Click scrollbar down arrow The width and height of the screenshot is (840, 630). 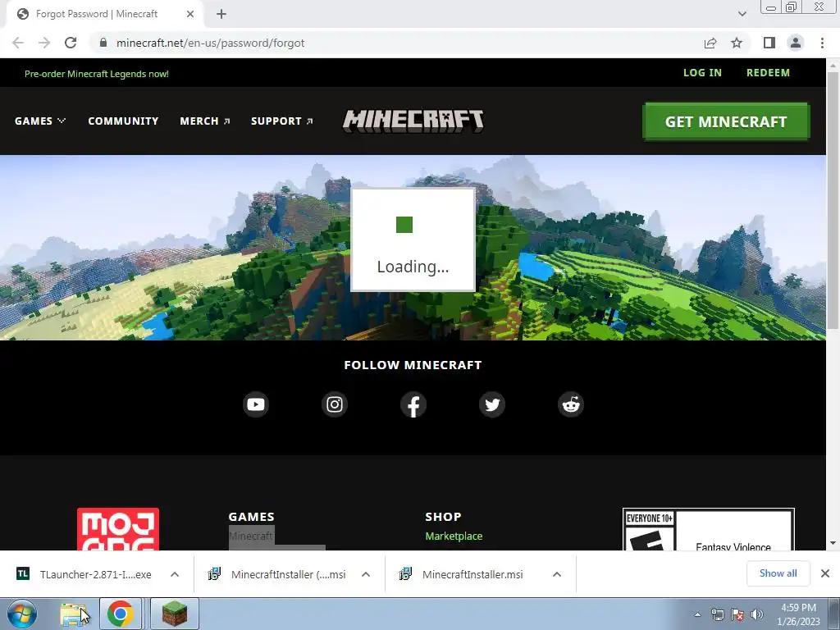tap(833, 543)
